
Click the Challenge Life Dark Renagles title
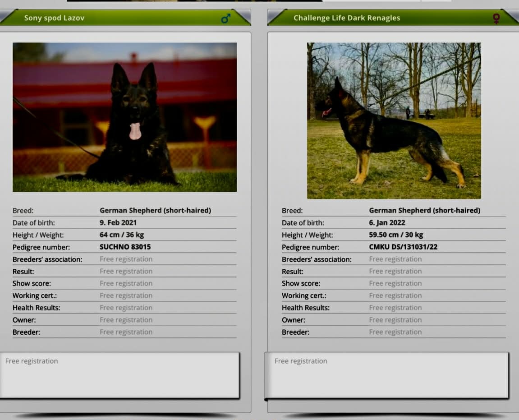click(346, 18)
